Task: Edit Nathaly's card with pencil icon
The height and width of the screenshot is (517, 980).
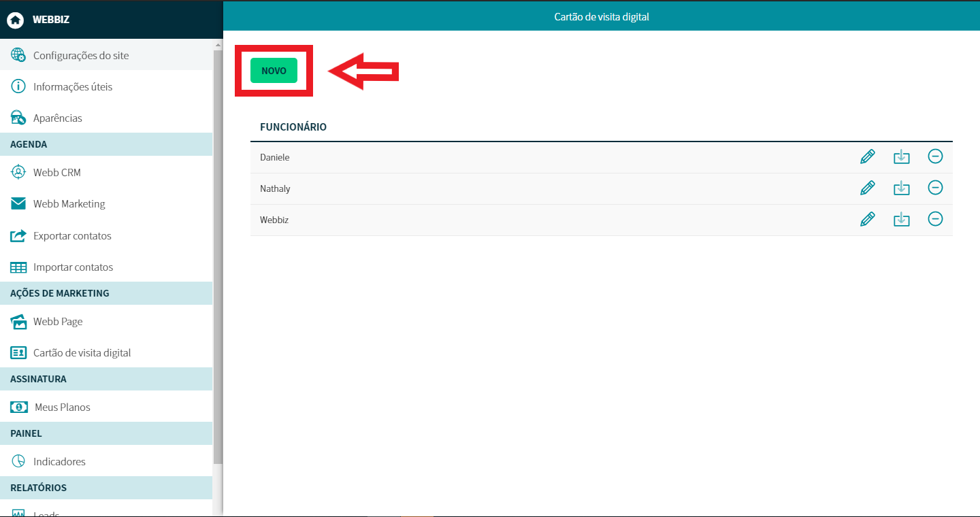Action: click(868, 188)
